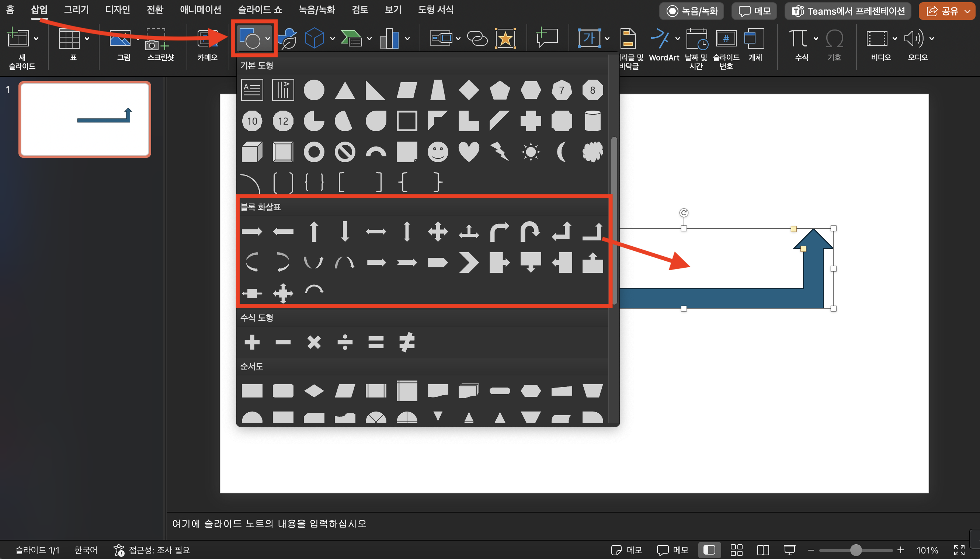Screen dimensions: 980x559
Task: Expand the equation (수식) dropdown arrow
Action: (x=816, y=39)
